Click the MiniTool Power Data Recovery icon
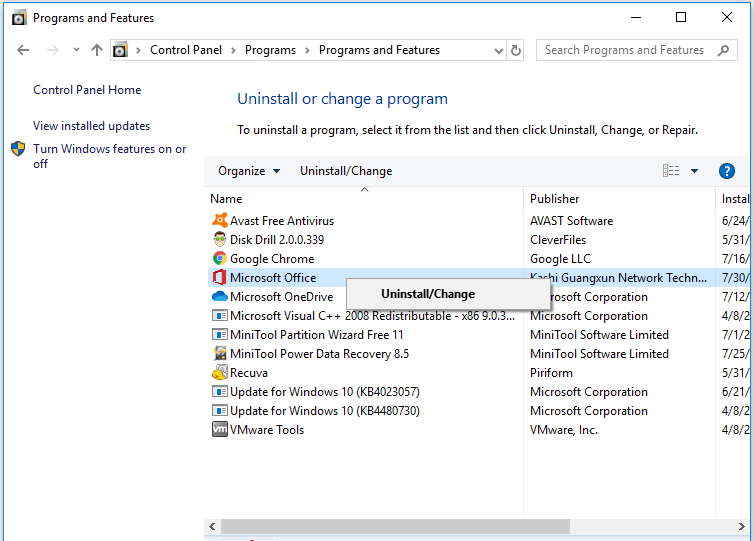 pyautogui.click(x=220, y=353)
